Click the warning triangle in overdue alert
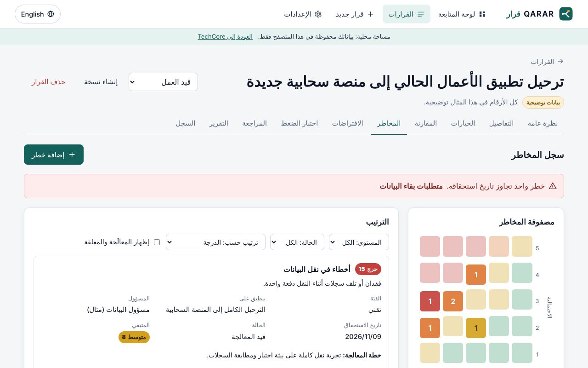Image resolution: width=588 pixels, height=368 pixels. 553,186
